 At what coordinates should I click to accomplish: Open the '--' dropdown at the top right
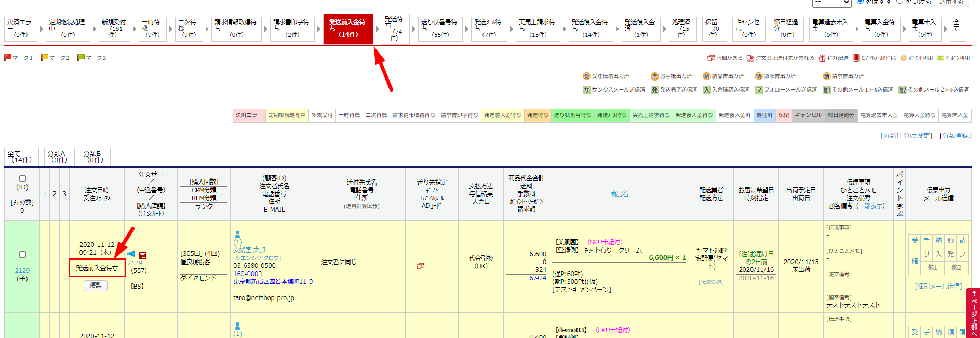pos(831,3)
